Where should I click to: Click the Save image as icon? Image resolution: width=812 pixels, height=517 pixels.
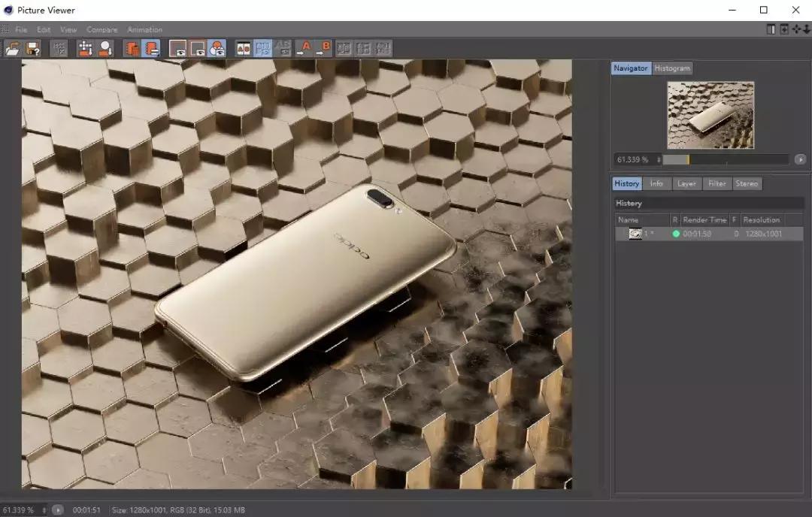[x=32, y=49]
